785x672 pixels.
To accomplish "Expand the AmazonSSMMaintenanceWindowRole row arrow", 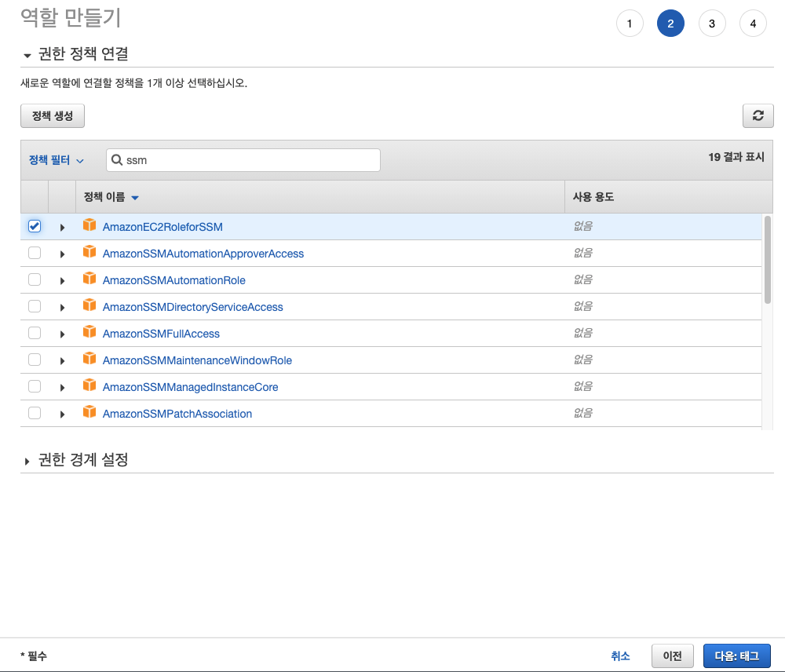I will point(62,361).
